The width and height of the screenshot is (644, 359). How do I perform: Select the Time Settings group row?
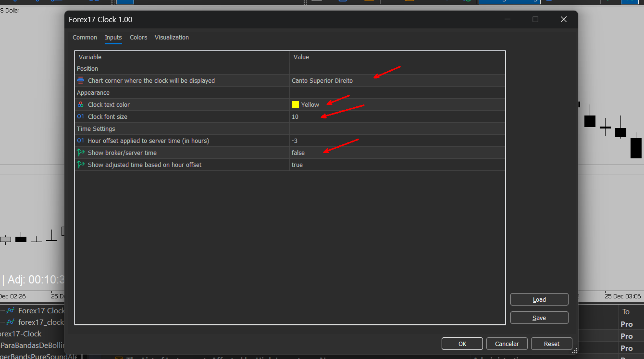[x=290, y=128]
